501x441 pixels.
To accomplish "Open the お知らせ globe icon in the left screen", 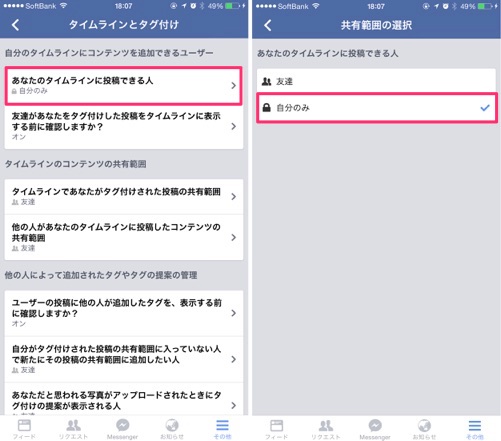I will [x=172, y=429].
